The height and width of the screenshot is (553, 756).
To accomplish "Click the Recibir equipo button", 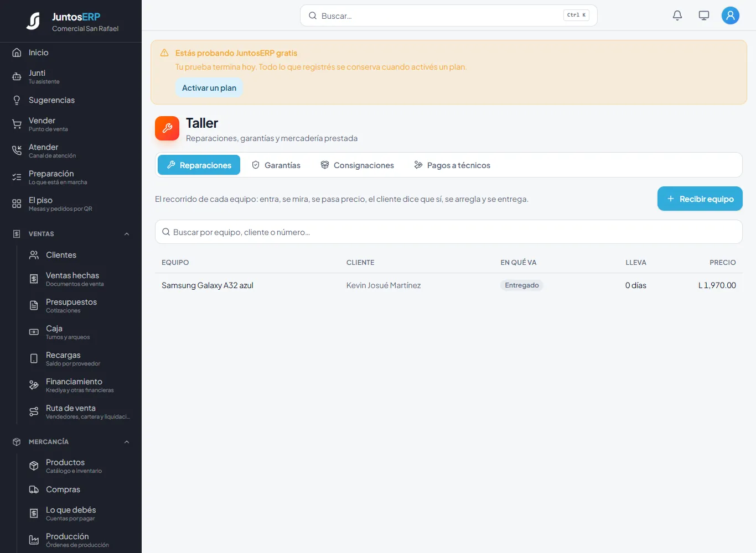I will 700,199.
